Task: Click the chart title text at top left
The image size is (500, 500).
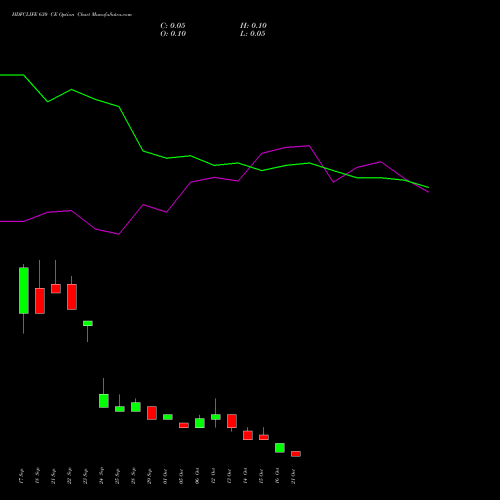Action: 72,15
